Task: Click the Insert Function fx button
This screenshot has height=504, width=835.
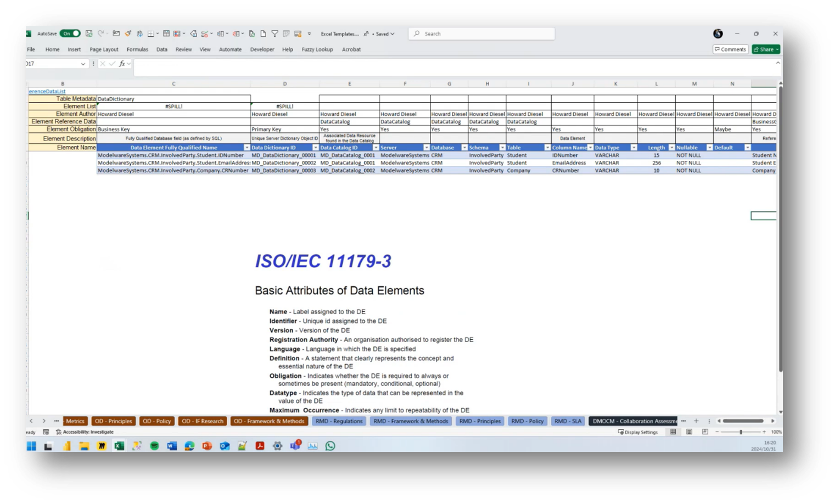Action: 122,64
